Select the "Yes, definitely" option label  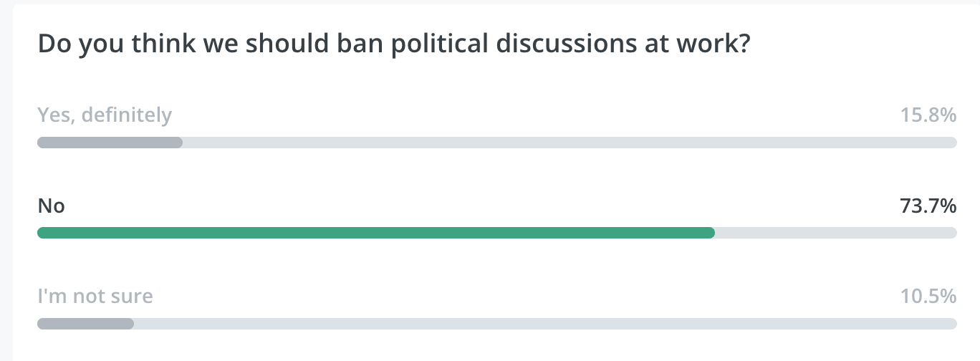105,115
